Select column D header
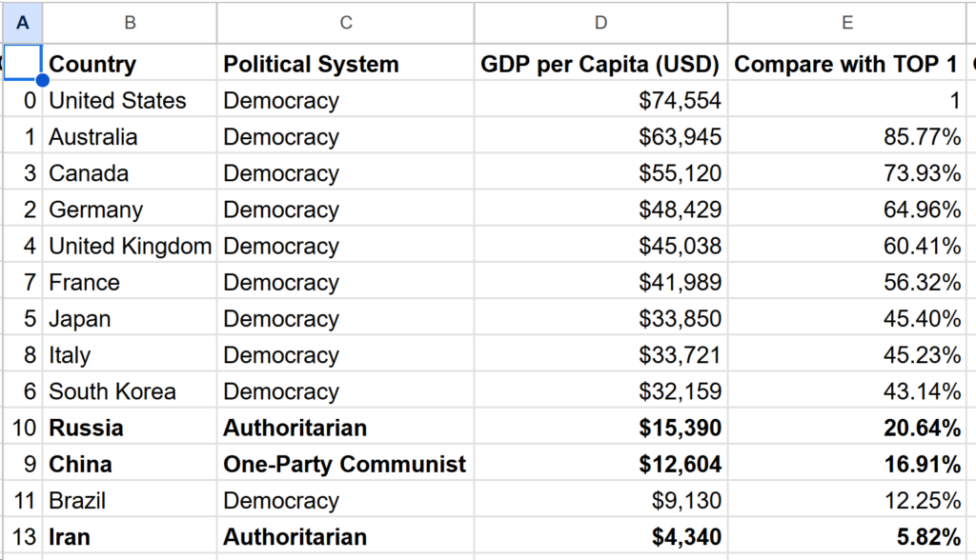The image size is (976, 560). tap(600, 22)
